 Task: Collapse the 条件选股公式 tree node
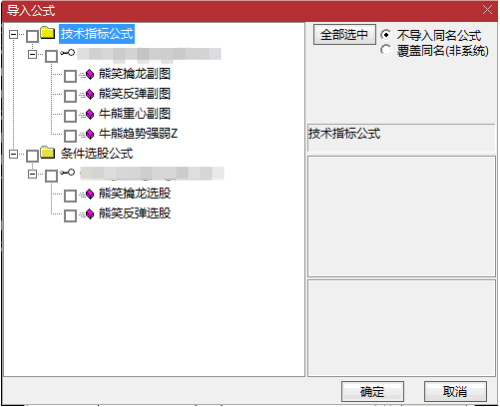pos(13,154)
